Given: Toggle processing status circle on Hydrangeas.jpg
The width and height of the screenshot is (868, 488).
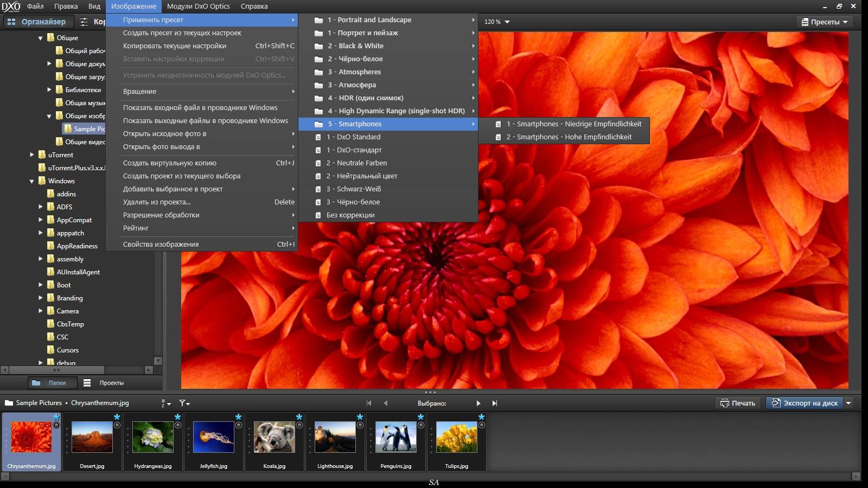Looking at the screenshot, I should coord(178,425).
